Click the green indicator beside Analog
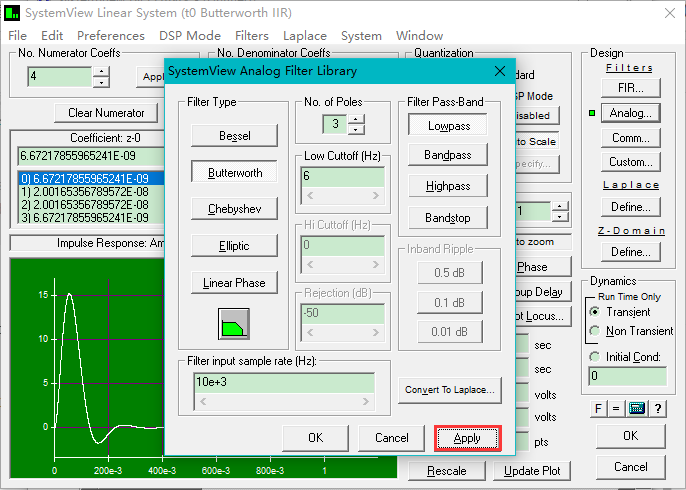This screenshot has width=686, height=490. coord(592,113)
